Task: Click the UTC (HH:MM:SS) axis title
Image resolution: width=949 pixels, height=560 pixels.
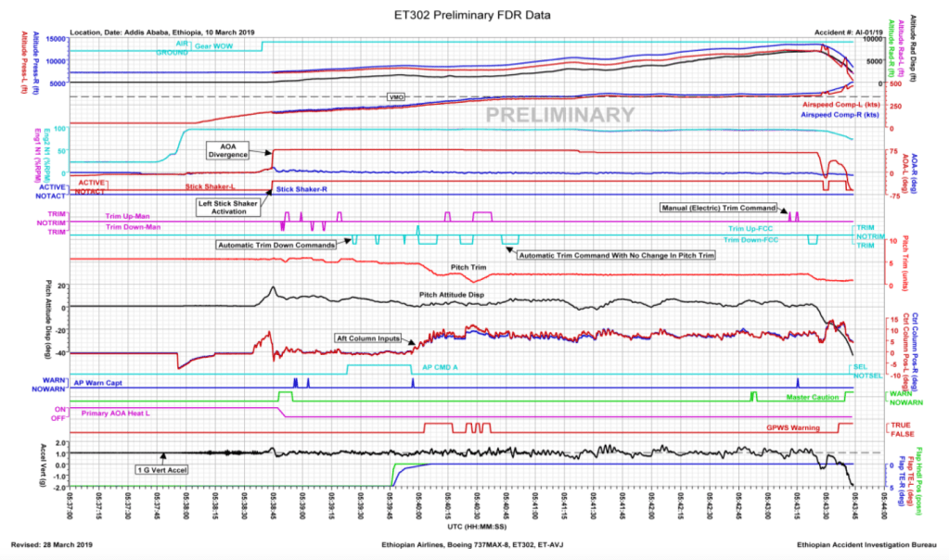Action: coord(474,525)
